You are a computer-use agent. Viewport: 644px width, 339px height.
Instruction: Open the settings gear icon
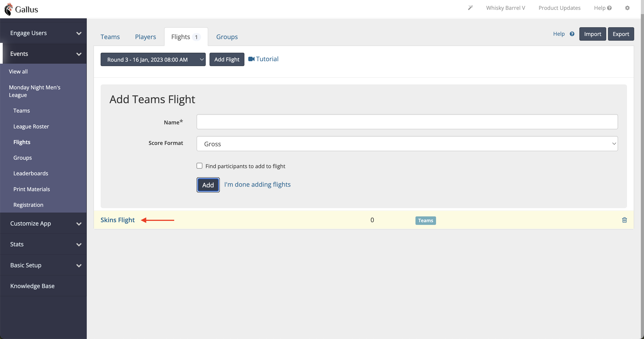point(627,8)
